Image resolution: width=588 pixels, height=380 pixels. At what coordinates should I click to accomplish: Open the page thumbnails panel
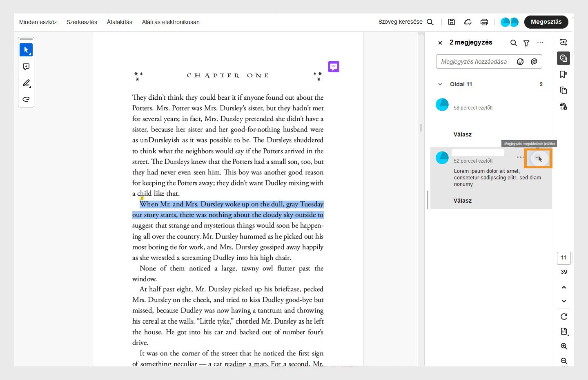tap(563, 90)
